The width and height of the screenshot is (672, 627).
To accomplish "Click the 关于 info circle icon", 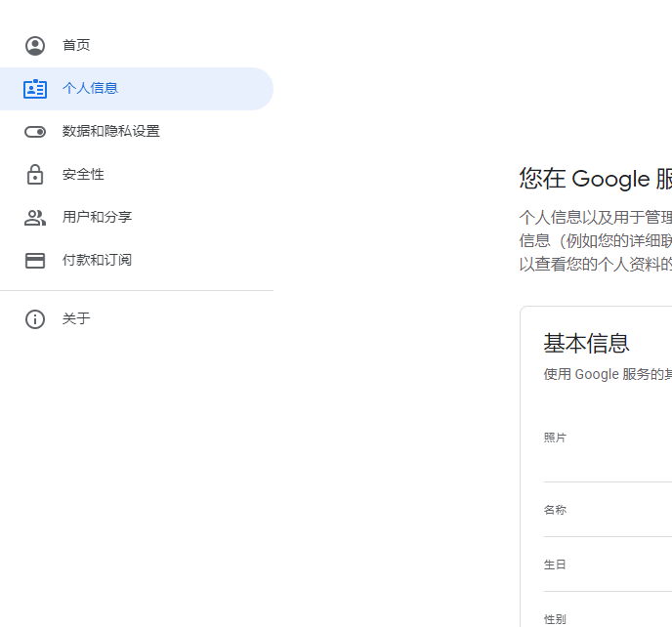I will [35, 319].
